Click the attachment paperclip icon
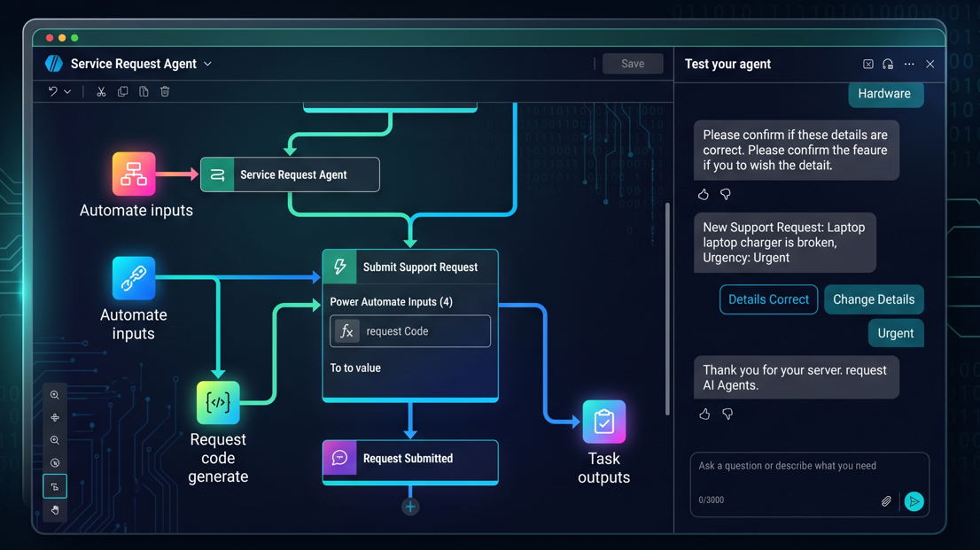This screenshot has width=980, height=550. pyautogui.click(x=886, y=501)
